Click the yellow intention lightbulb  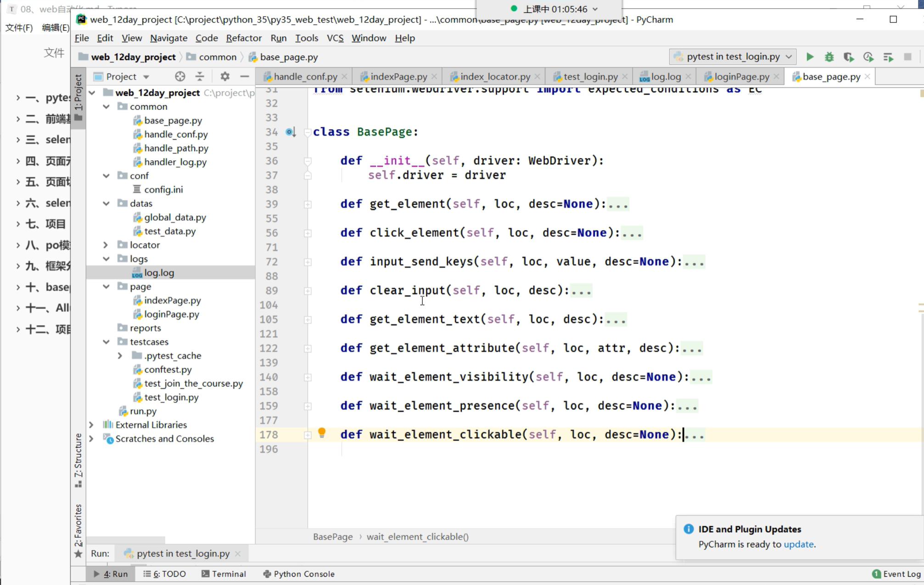tap(322, 433)
